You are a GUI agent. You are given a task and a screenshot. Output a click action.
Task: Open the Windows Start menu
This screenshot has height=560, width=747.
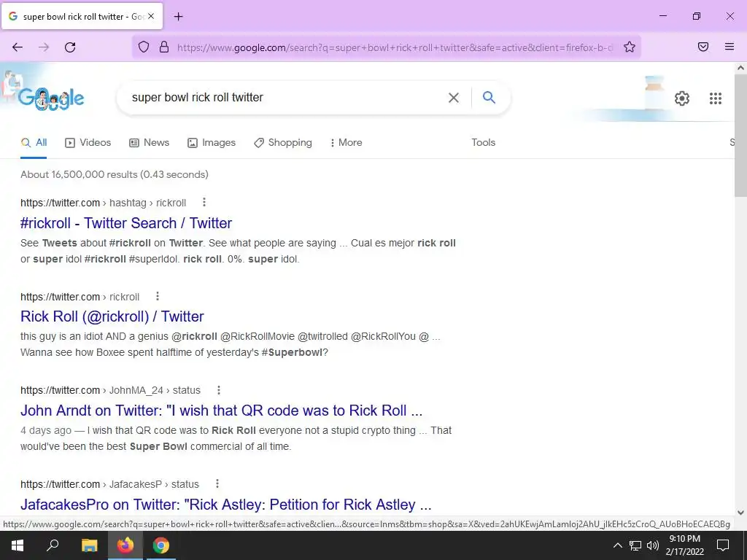point(18,545)
